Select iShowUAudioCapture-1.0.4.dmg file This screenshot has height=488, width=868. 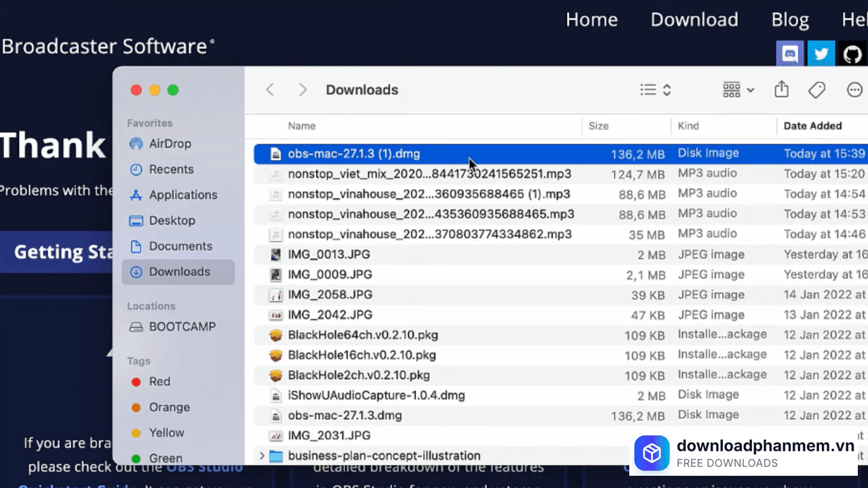(x=561, y=395)
